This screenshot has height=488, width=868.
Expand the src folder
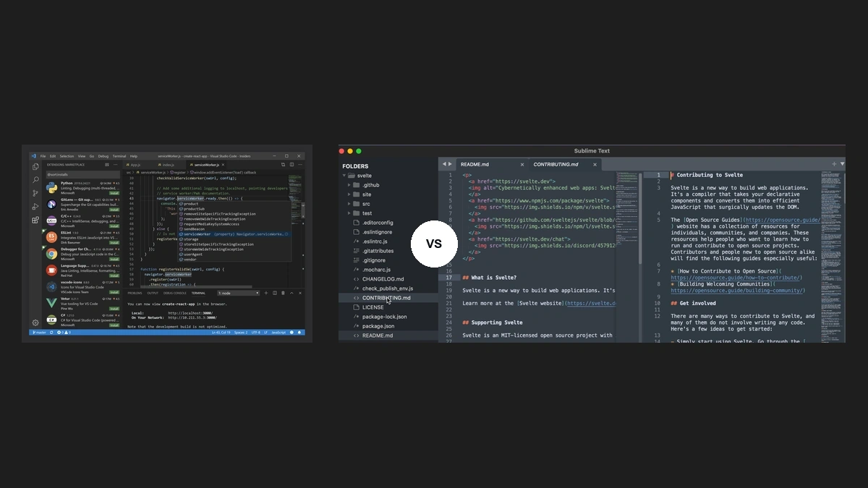point(349,204)
